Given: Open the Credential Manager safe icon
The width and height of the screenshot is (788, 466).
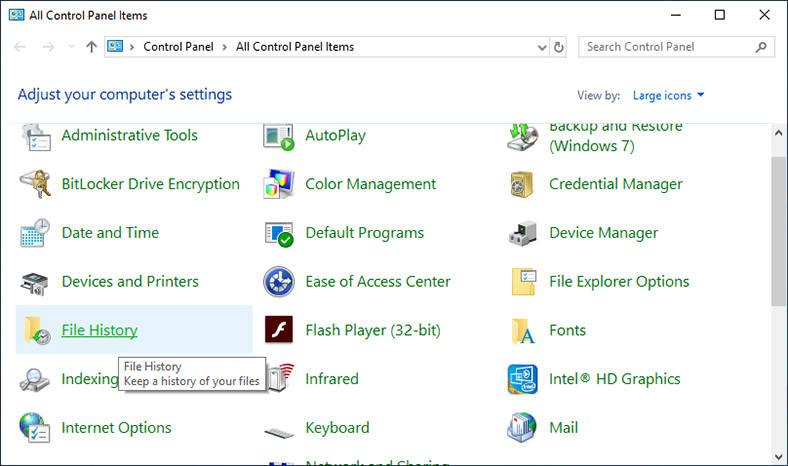Looking at the screenshot, I should click(522, 184).
